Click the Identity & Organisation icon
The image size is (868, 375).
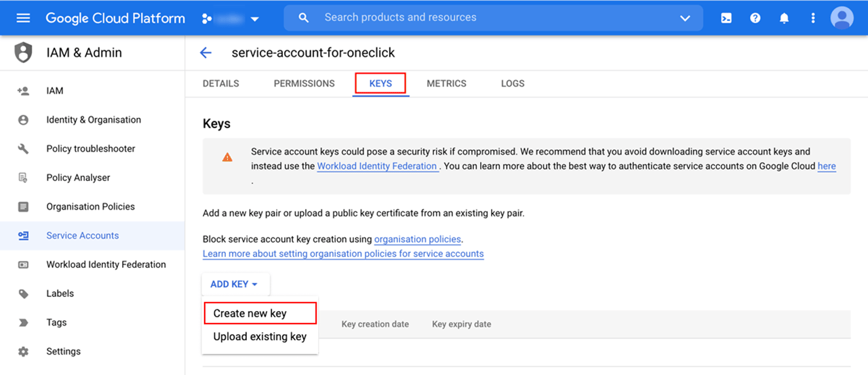(24, 120)
